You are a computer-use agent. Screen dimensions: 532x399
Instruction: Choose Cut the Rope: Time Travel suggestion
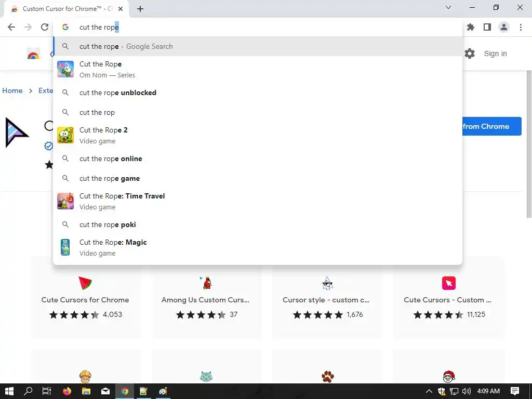point(258,201)
